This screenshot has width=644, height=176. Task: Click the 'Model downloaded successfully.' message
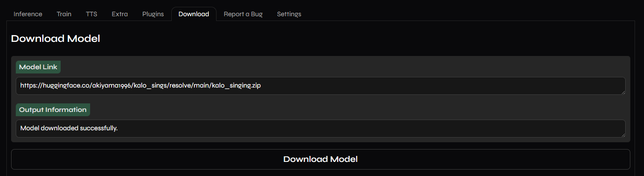[x=69, y=128]
